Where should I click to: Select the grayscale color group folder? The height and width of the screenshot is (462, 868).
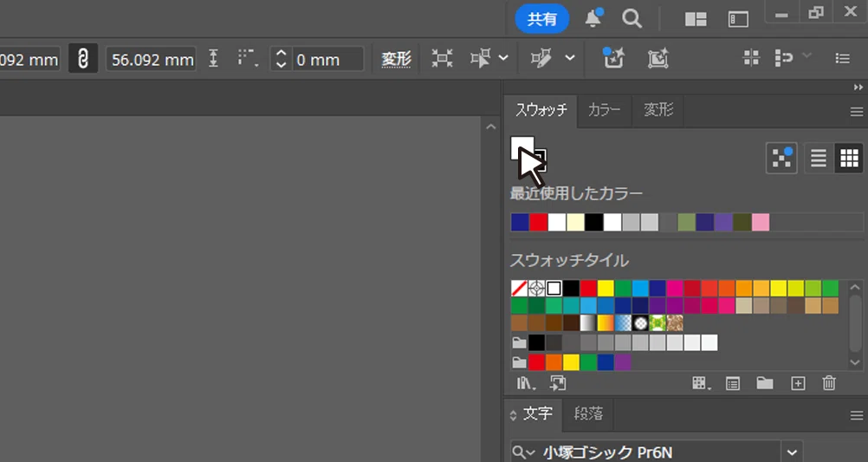519,343
